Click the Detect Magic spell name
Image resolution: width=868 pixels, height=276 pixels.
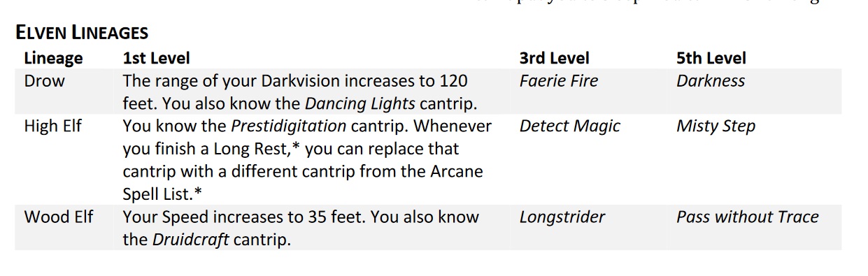point(570,126)
